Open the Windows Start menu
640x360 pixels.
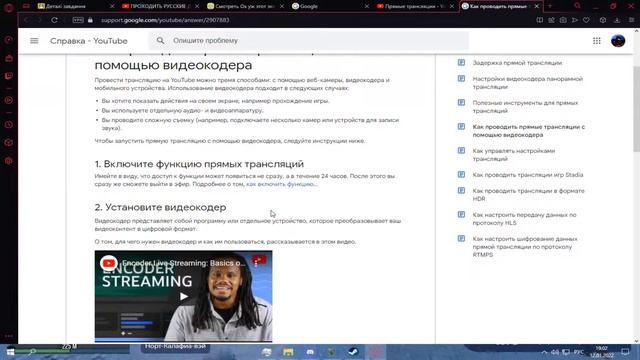(10, 351)
